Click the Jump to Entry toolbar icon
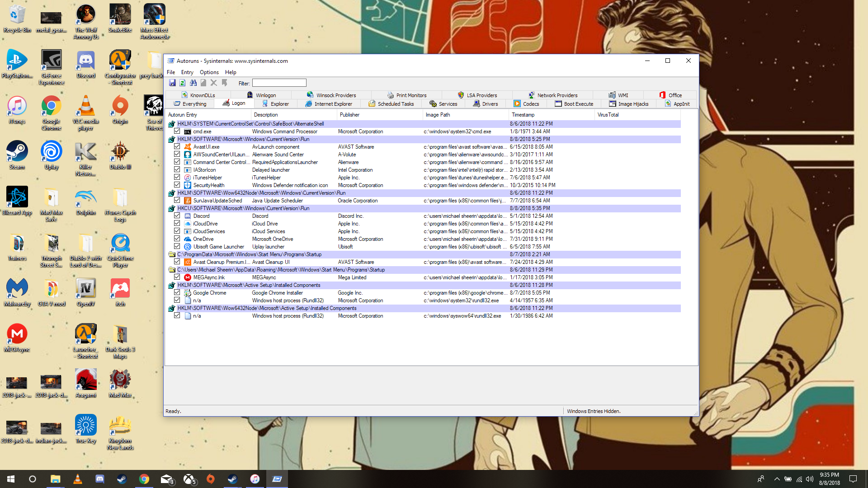 [224, 83]
